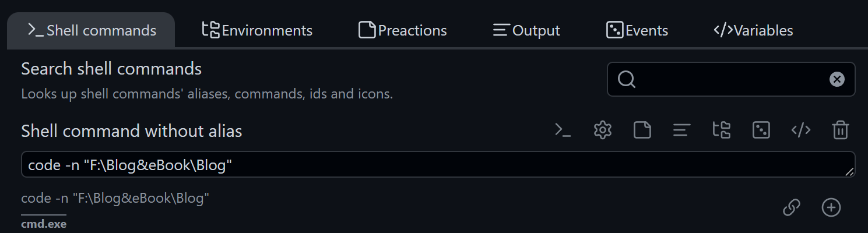Viewport: 868px width, 233px height.
Task: Copy the shell command link icon
Action: [791, 207]
